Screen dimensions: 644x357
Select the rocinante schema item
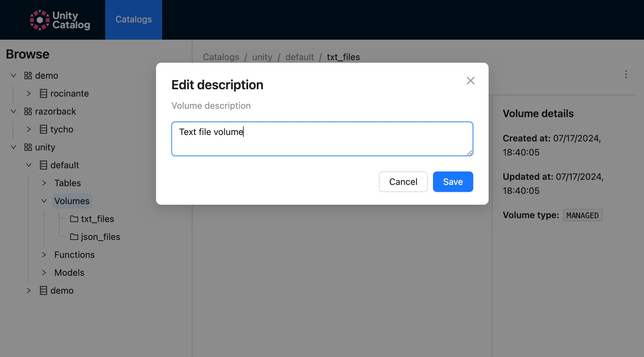[x=70, y=93]
